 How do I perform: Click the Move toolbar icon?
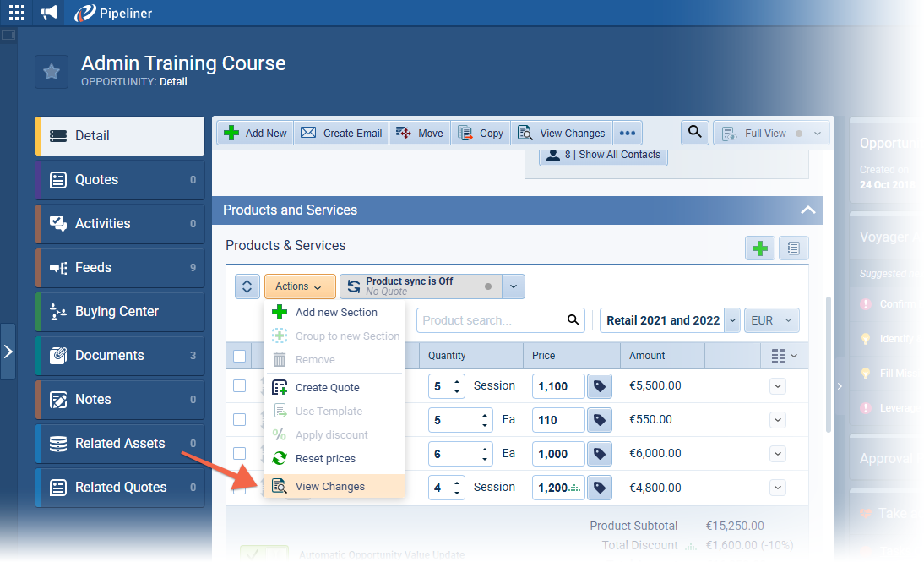[x=405, y=133]
